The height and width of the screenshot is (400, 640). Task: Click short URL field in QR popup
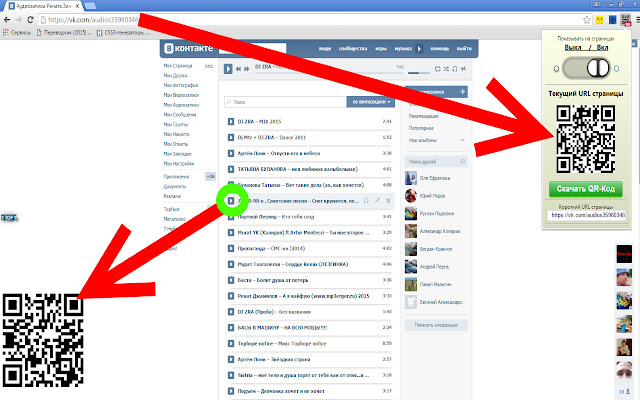coord(586,215)
